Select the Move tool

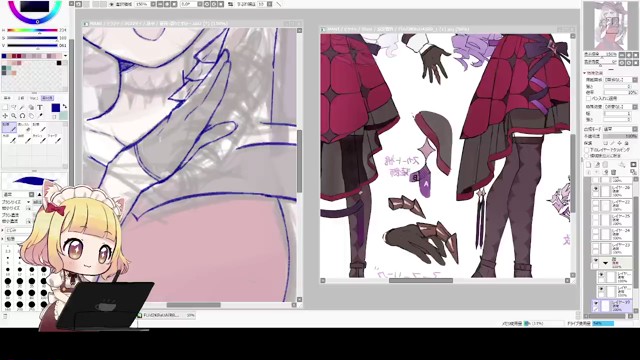tap(5, 116)
